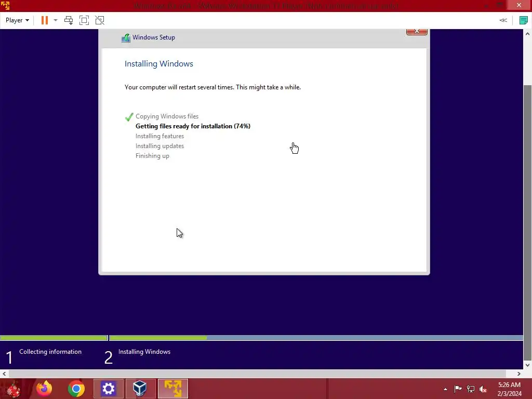Close the VMware Player window

[519, 5]
